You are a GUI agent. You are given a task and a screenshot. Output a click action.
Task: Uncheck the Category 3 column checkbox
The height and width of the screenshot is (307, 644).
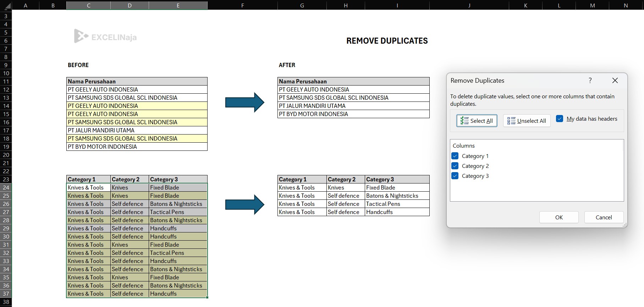[455, 176]
